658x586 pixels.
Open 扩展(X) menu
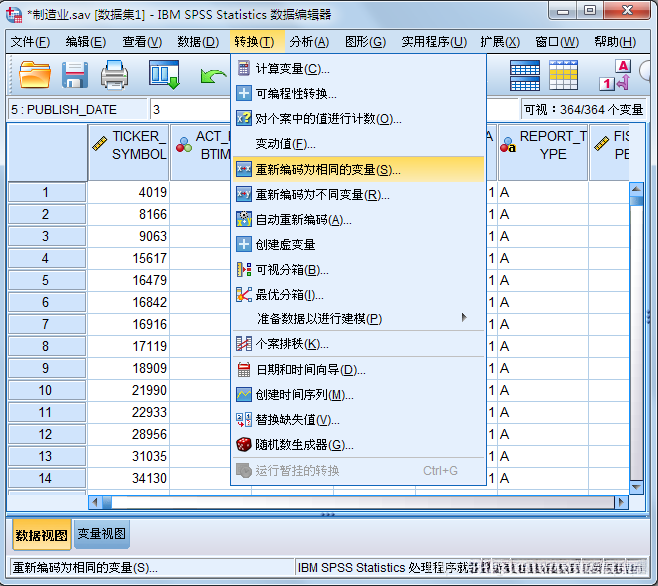500,42
